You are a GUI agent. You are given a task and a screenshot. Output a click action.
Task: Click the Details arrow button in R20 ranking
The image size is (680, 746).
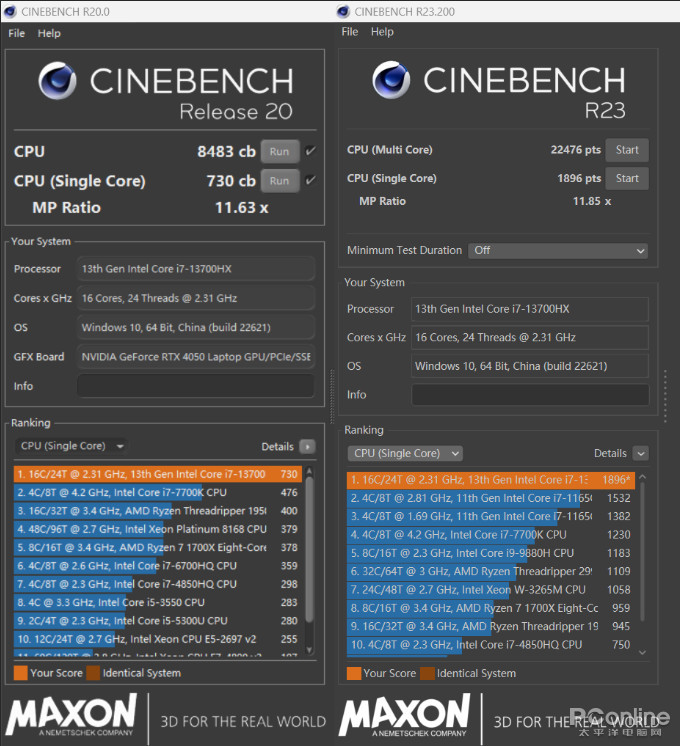tap(307, 447)
